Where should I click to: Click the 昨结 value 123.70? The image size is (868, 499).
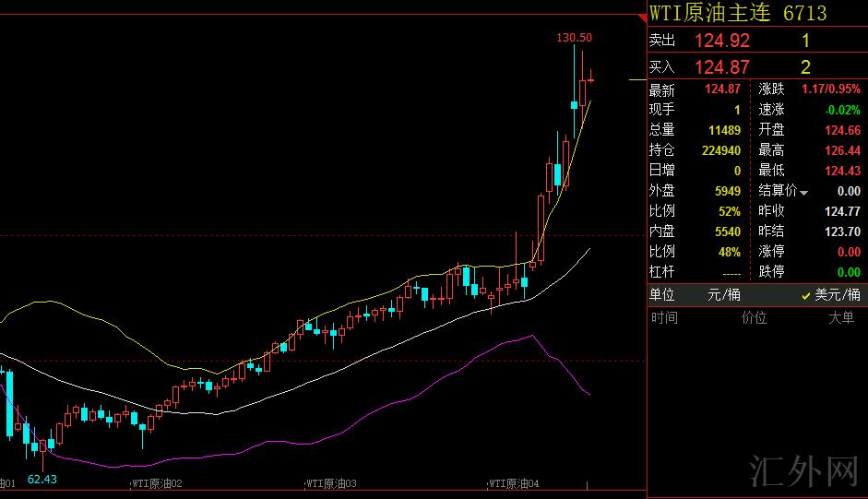pyautogui.click(x=842, y=232)
